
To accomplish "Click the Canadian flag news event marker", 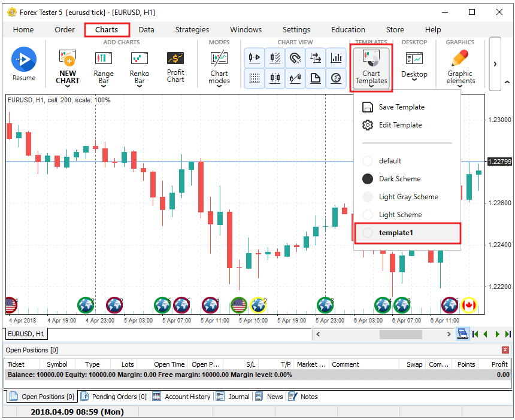I will (468, 305).
